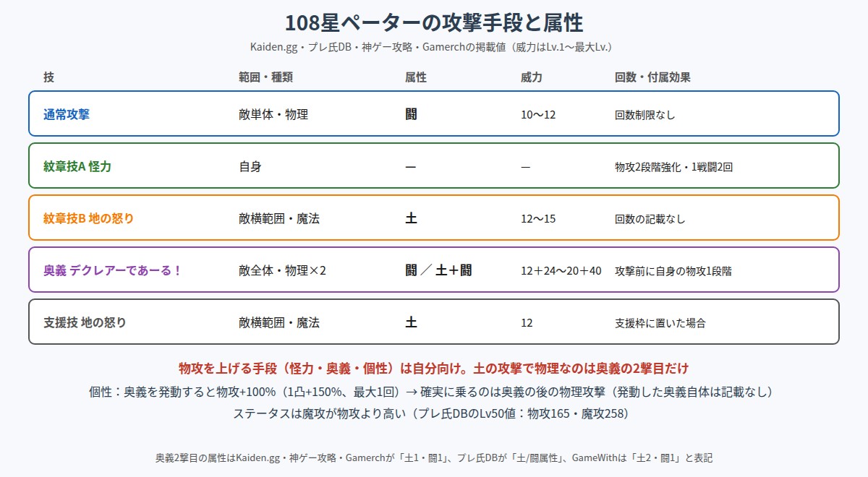Click the power value 12＋24〜20＋40

click(561, 270)
